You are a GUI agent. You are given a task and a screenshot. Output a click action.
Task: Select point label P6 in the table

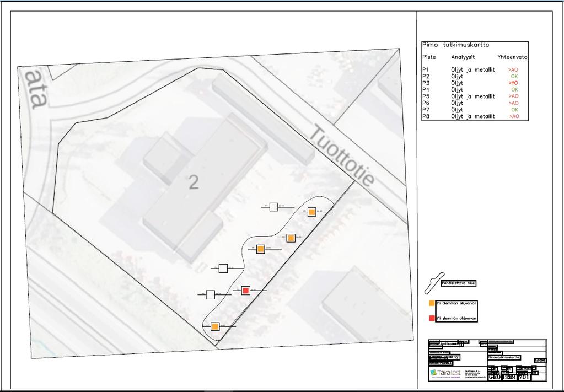[x=426, y=103]
